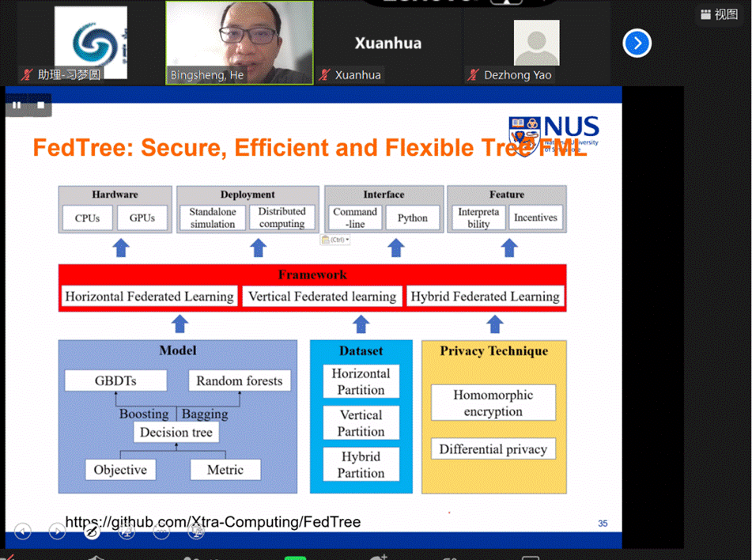
Task: Pause the recording with the pause button
Action: [17, 105]
